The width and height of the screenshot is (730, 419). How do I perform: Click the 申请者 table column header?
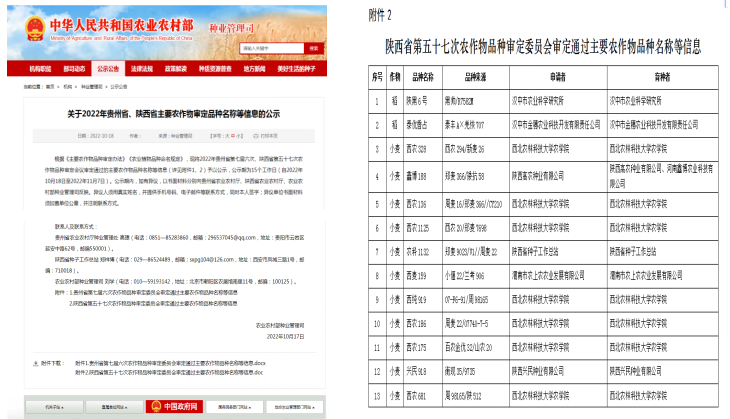pyautogui.click(x=558, y=77)
